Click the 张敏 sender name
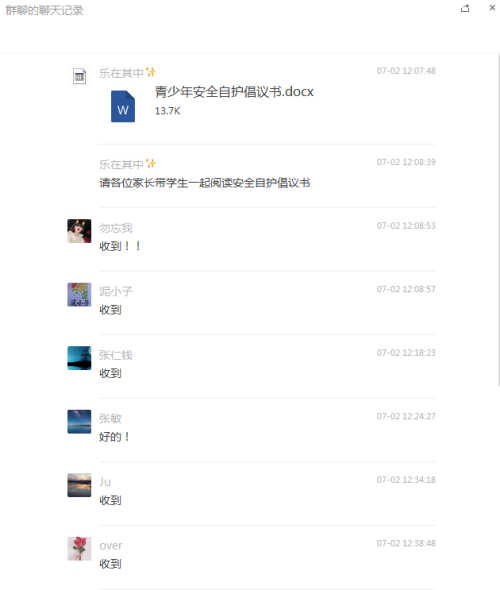 (110, 419)
